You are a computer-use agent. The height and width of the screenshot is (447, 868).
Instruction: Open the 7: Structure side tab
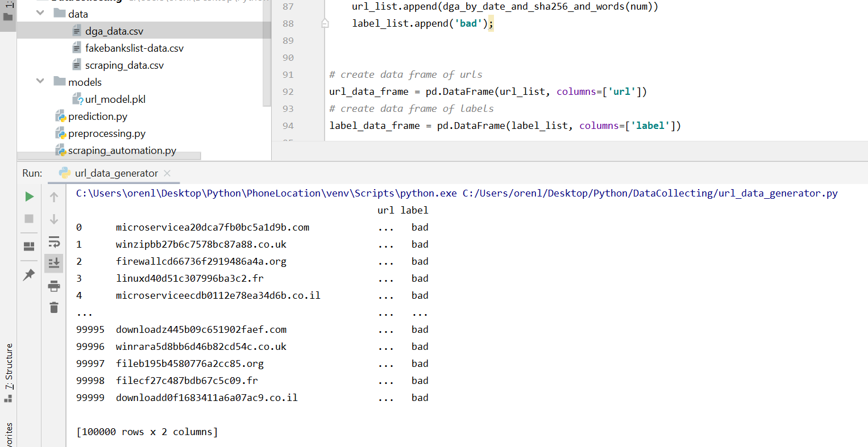click(x=9, y=366)
